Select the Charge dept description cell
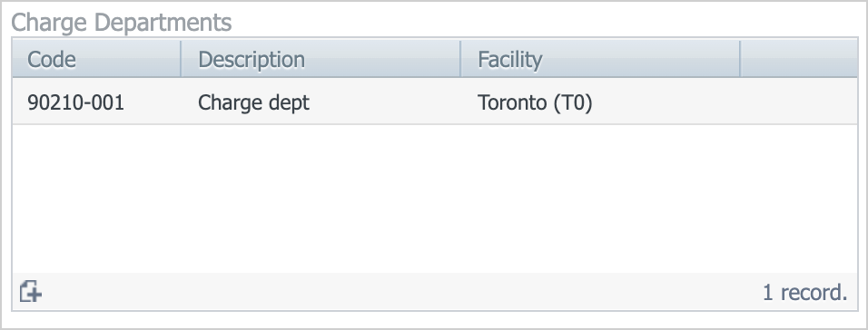Image resolution: width=868 pixels, height=330 pixels. click(x=321, y=102)
